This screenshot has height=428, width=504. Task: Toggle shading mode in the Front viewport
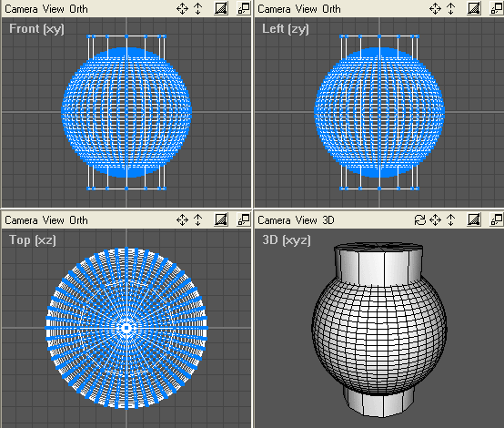point(221,9)
